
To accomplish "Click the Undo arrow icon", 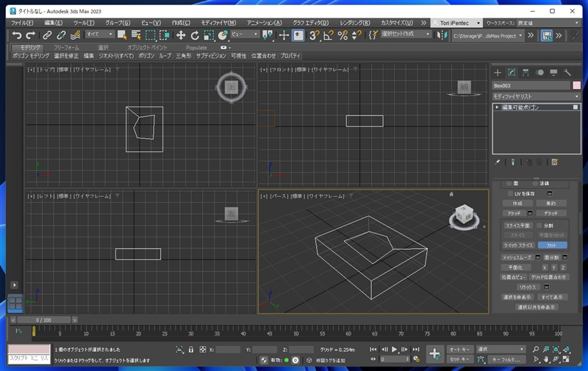I will [x=16, y=35].
